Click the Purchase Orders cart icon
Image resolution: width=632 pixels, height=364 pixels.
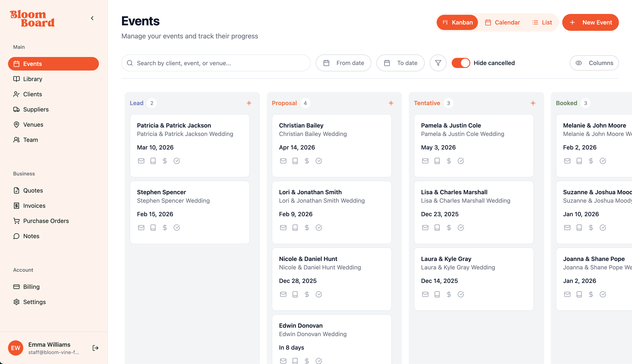[x=16, y=221]
